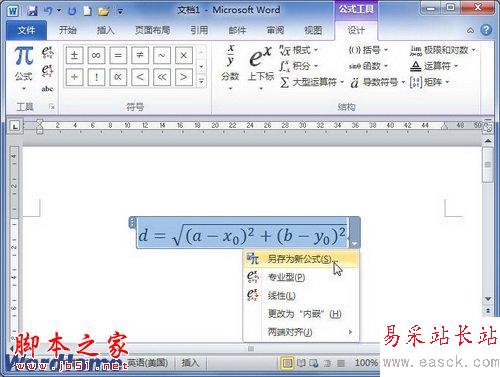Click the Linear format icon in ribbon tools
This screenshot has width=500, height=377.
47,71
